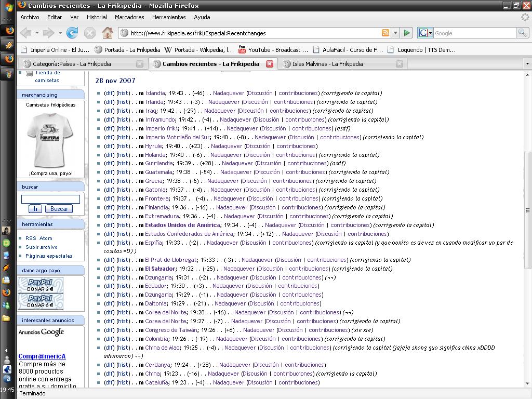Open the Estados Unidos de América link

coord(182,225)
